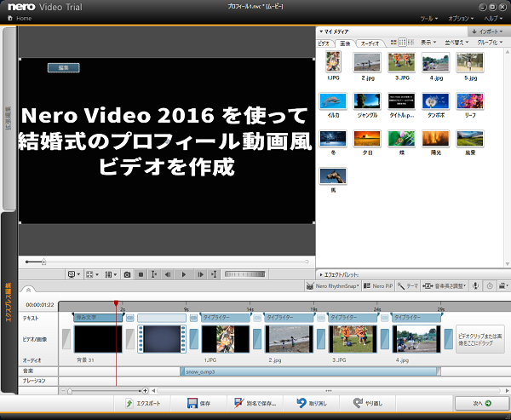Open the preview display mode dropdown
Viewport: 511px width, 420px height.
pyautogui.click(x=74, y=274)
